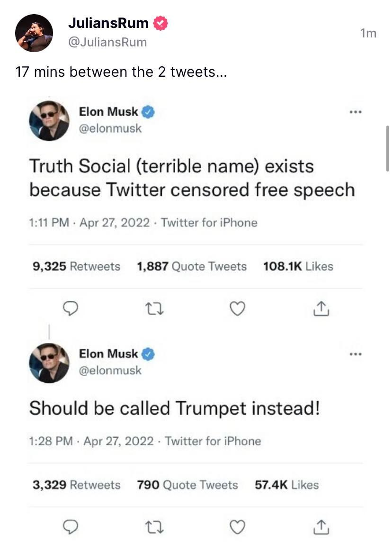This screenshot has height=551, width=392.
Task: Share the Trumpet tweet
Action: (321, 527)
